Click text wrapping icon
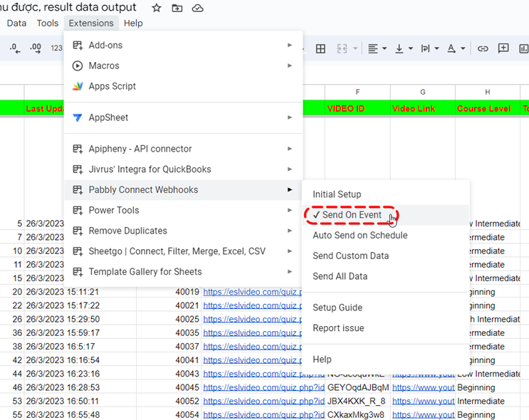Screen dimensions: 529x420 [x=425, y=49]
